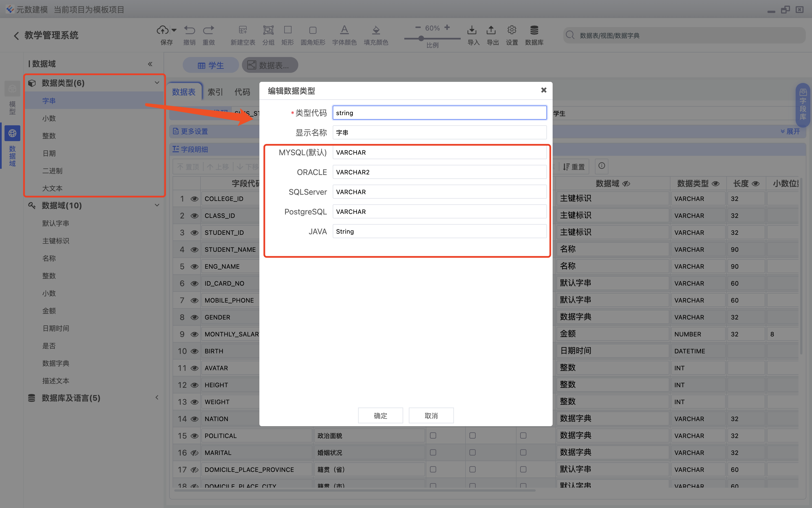Click the search field for tables/views
Image resolution: width=812 pixels, height=508 pixels.
684,35
